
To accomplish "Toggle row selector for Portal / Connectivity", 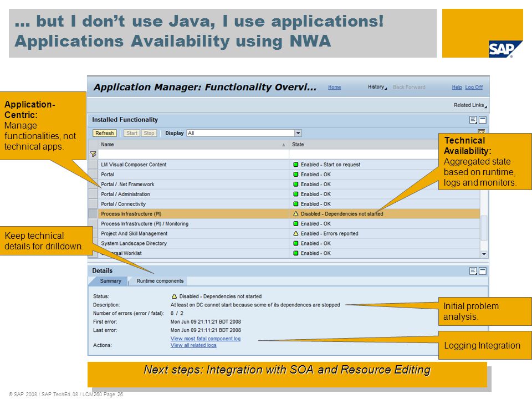I will (x=93, y=204).
